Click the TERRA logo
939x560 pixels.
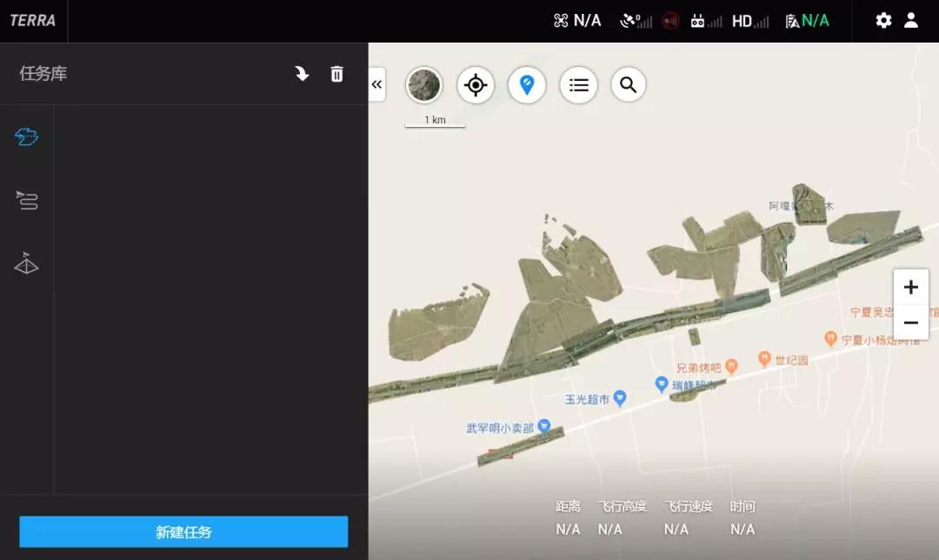click(x=33, y=20)
